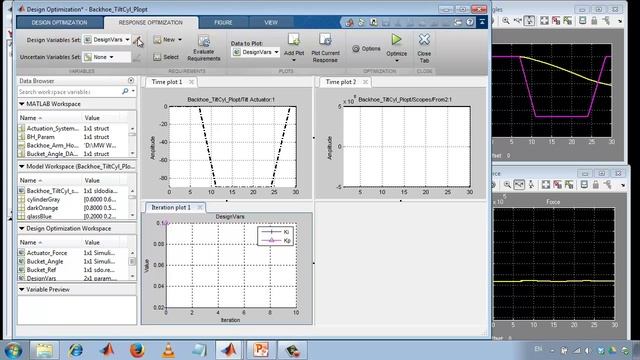Screen dimensions: 640x360
Task: Click the Design Optimization Workspace list scrollbar
Action: 132,264
